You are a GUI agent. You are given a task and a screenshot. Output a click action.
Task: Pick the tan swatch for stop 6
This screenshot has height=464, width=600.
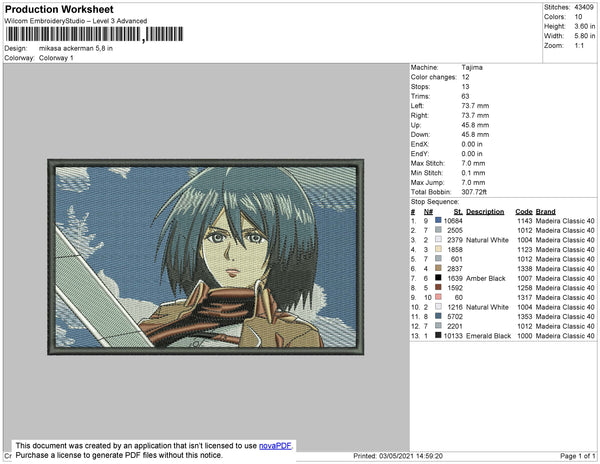[x=438, y=268]
